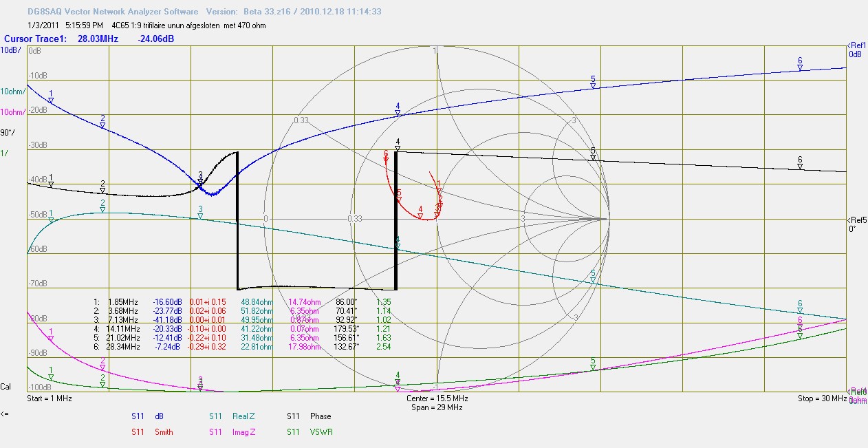Click the <Ref5 reference marker
This screenshot has width=868, height=448.
pos(857,220)
